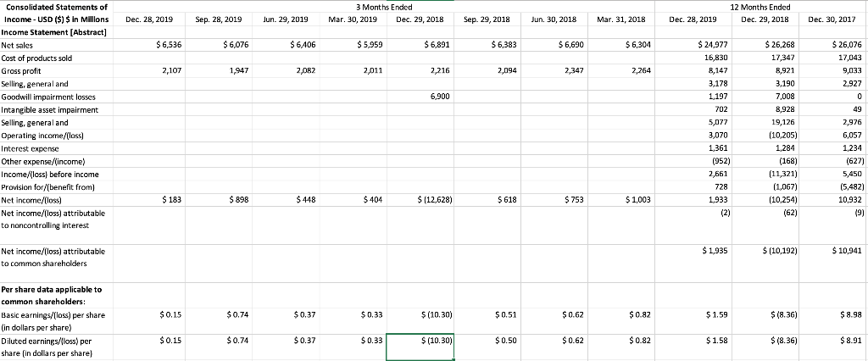Click the 'Mar. 30, 2019' column header

[x=353, y=19]
